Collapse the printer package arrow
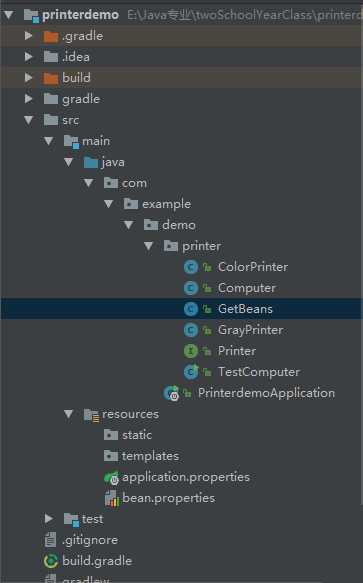The width and height of the screenshot is (363, 583). click(x=148, y=246)
